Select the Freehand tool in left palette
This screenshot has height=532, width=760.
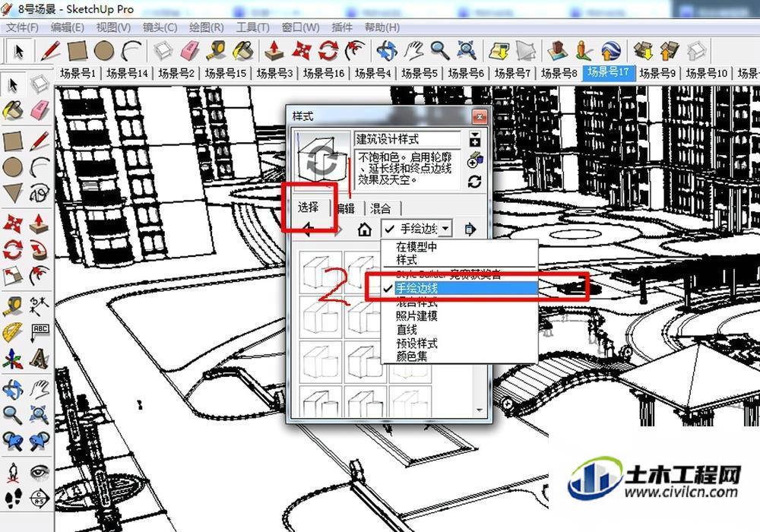[40, 193]
